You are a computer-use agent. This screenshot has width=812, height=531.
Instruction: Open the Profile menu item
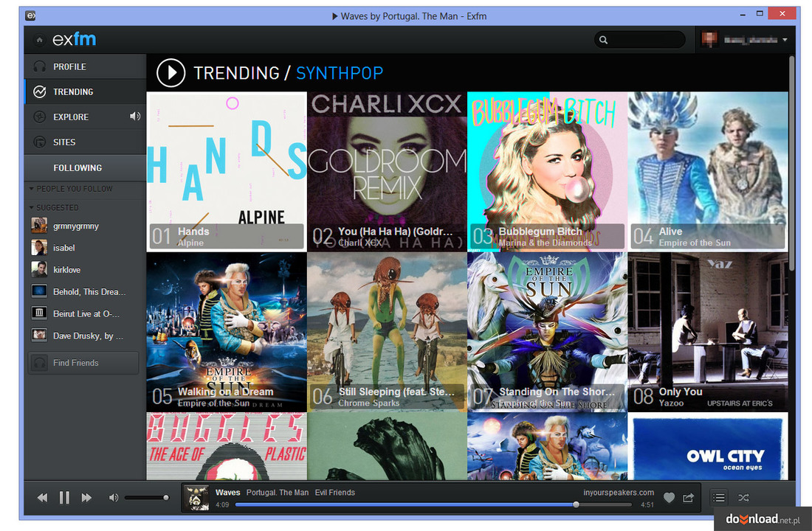85,67
